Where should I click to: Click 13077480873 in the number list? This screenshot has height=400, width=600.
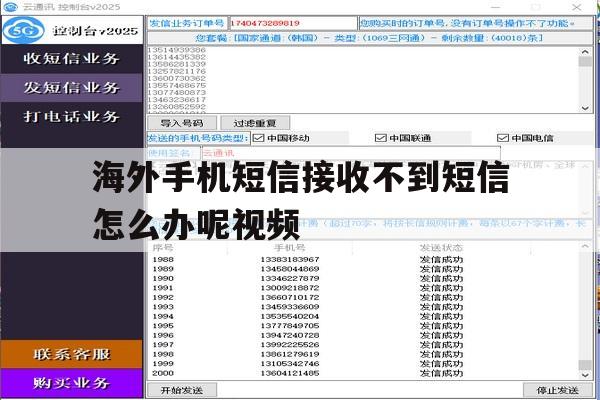pos(177,92)
